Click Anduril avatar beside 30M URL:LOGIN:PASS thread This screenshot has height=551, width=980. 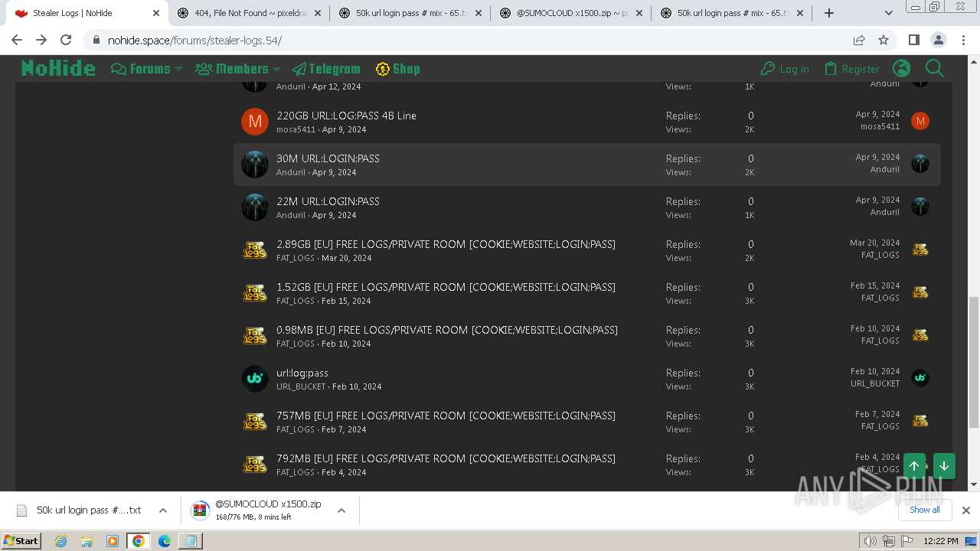coord(255,165)
